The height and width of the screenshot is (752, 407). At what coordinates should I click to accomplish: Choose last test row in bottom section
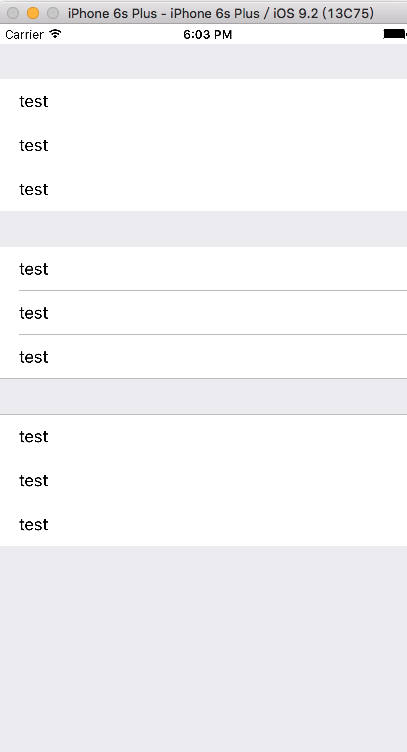(203, 524)
